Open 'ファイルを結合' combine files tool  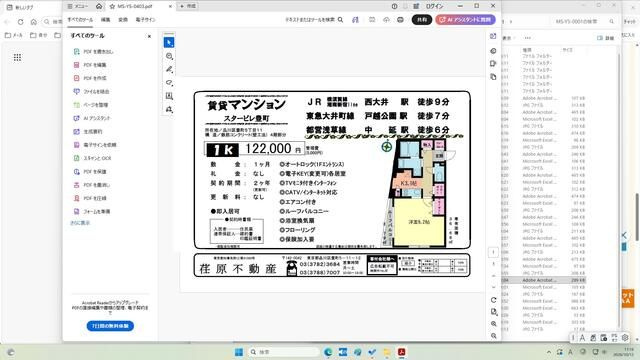[x=91, y=92]
